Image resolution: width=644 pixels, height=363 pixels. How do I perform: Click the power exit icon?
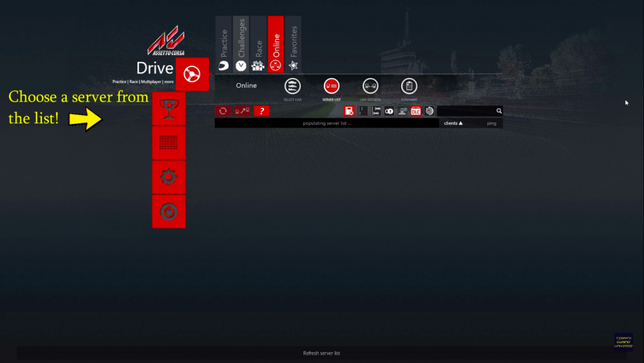[169, 211]
